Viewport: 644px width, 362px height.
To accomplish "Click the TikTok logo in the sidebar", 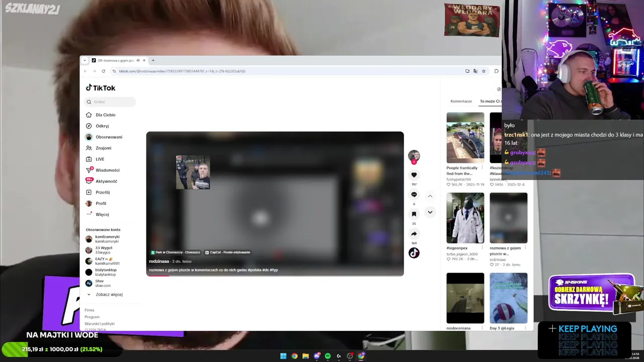I will [x=101, y=87].
